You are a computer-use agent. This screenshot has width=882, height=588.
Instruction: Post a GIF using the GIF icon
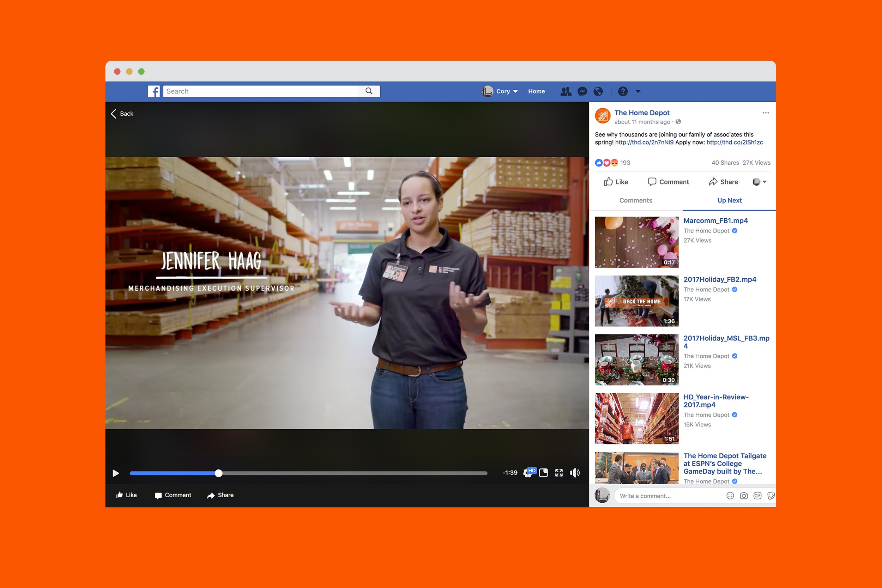757,496
